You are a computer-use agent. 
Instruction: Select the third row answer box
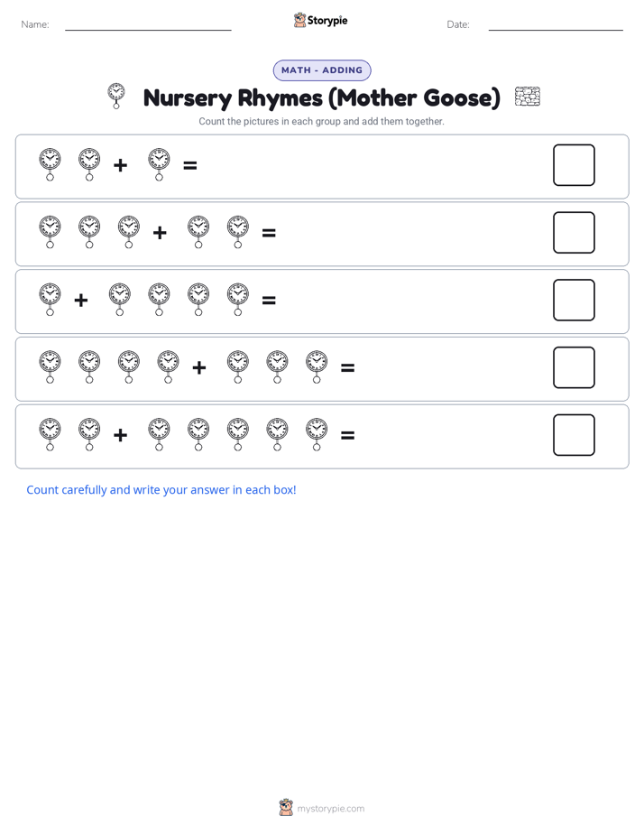point(574,300)
